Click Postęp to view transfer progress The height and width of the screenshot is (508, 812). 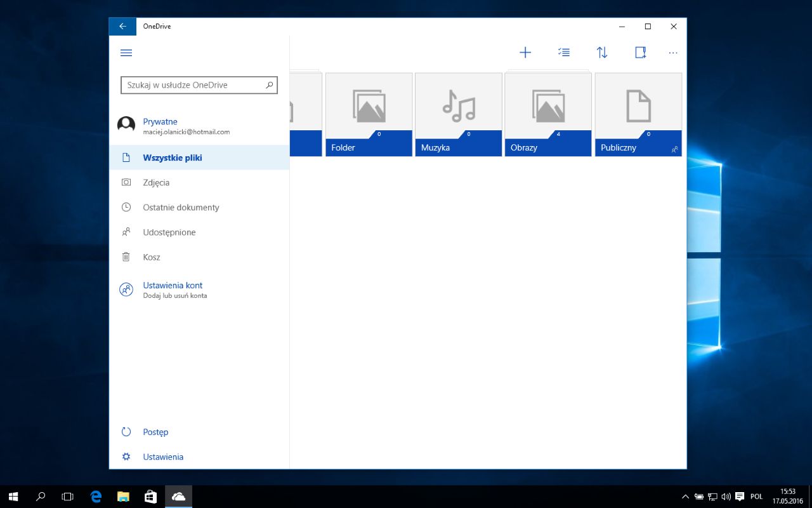coord(155,432)
